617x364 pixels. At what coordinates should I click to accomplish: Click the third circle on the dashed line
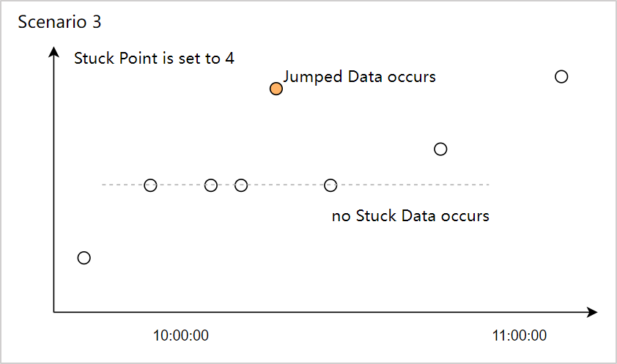coord(241,185)
